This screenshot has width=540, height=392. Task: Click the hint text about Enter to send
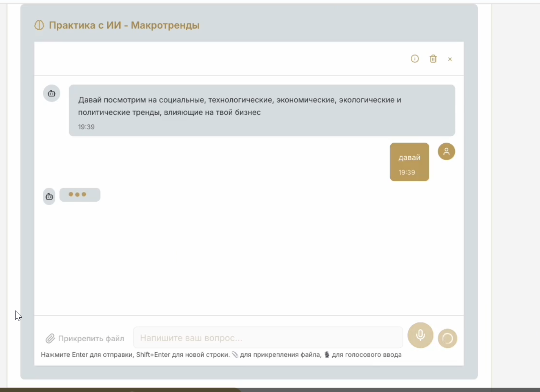point(221,354)
